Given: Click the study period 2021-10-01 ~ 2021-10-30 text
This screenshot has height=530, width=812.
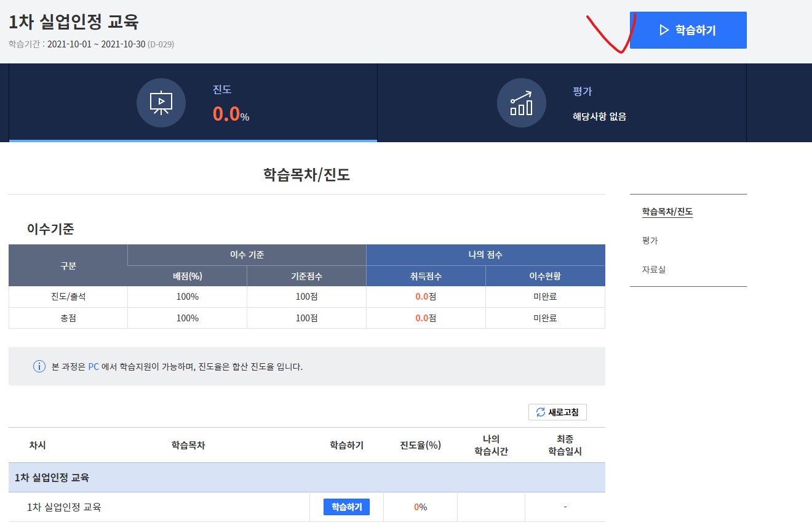Looking at the screenshot, I should (x=96, y=44).
